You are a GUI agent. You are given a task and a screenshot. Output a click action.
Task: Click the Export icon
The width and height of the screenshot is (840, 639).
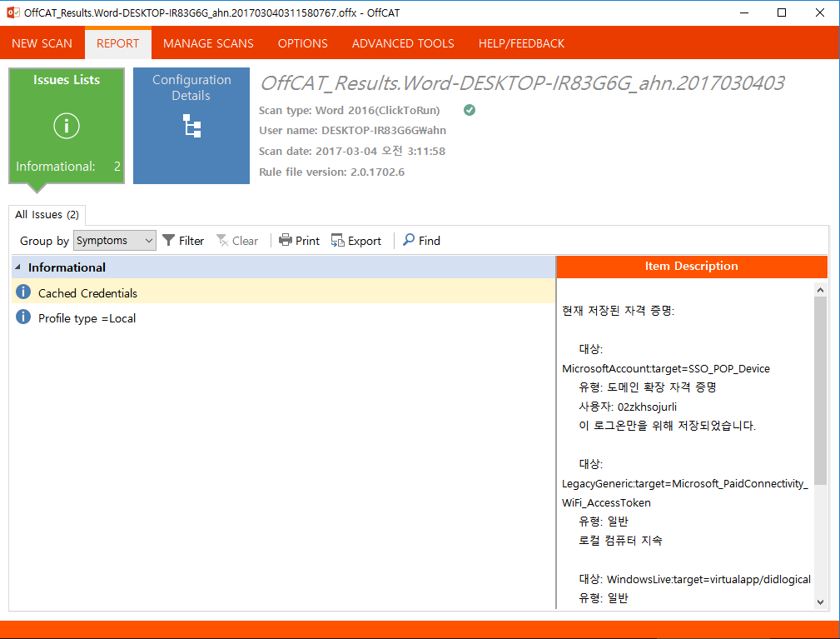[337, 240]
